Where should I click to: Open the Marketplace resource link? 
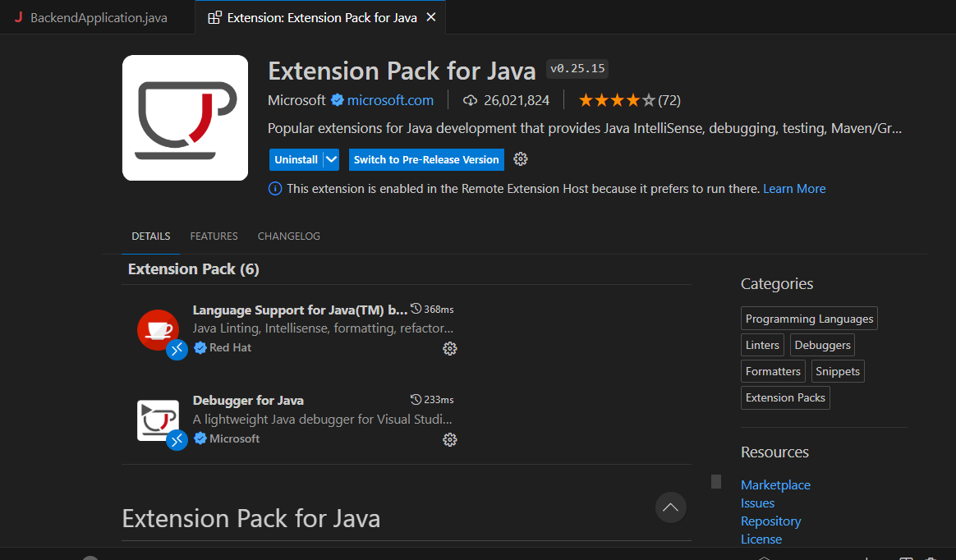775,485
